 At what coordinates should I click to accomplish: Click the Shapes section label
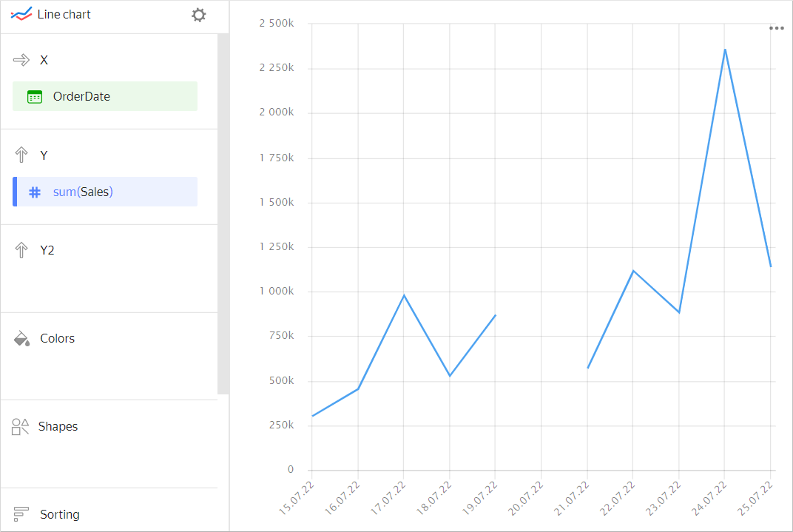[x=58, y=427]
